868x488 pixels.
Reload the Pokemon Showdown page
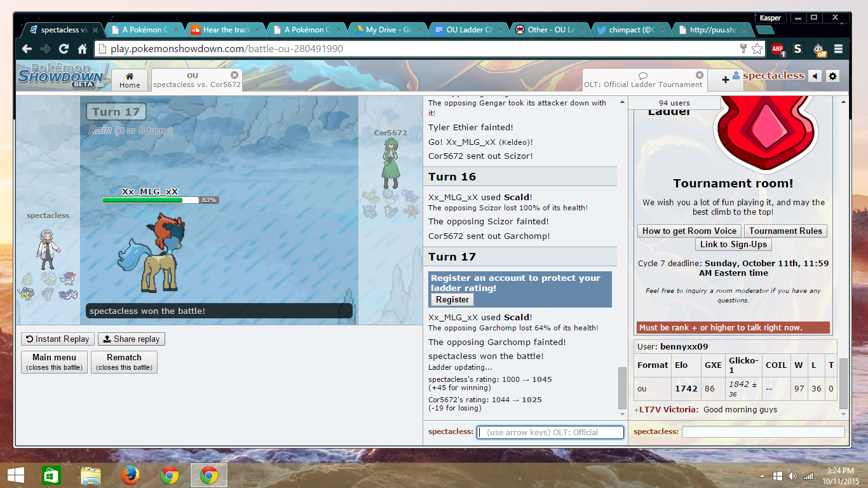pos(64,49)
